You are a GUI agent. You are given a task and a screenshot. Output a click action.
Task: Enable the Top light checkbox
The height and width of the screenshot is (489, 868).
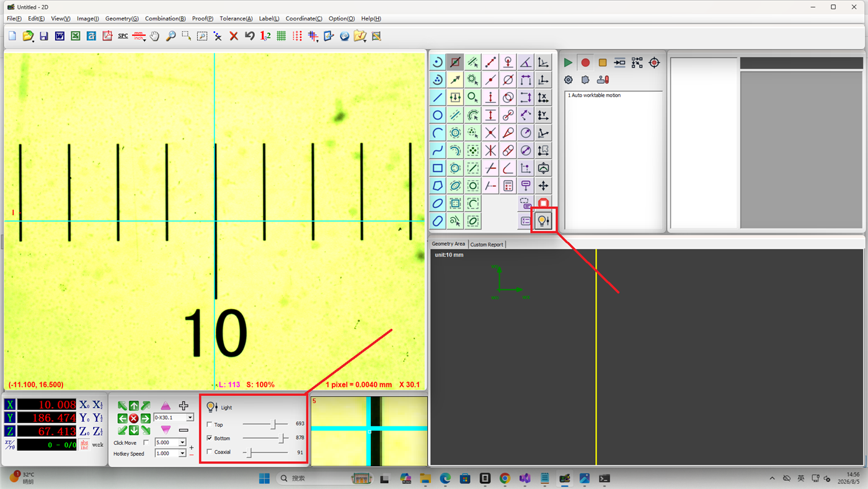click(x=210, y=424)
